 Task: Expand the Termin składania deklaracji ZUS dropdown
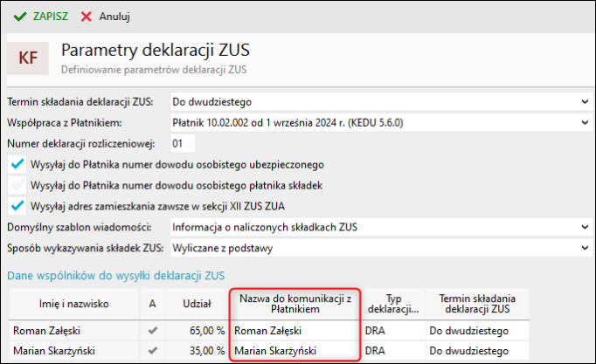585,101
